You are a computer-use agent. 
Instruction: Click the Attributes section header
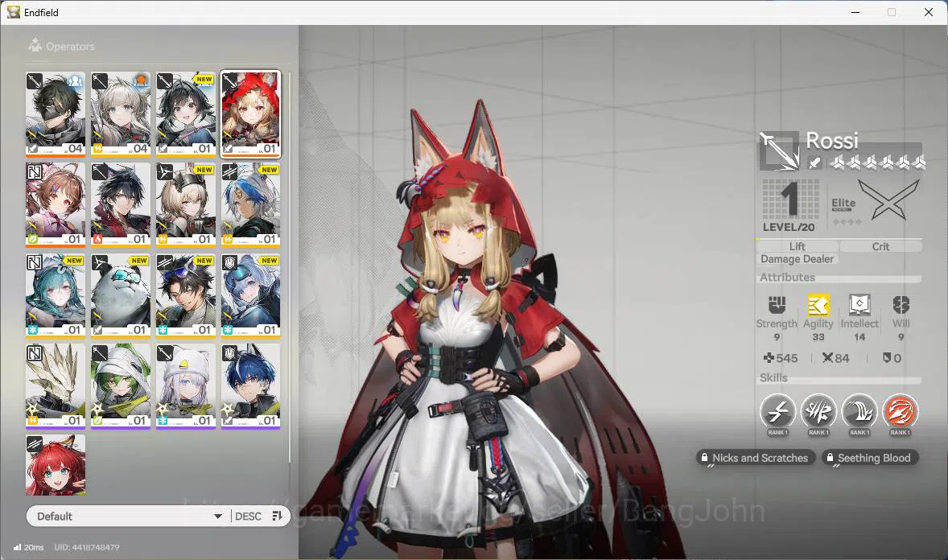click(x=787, y=277)
